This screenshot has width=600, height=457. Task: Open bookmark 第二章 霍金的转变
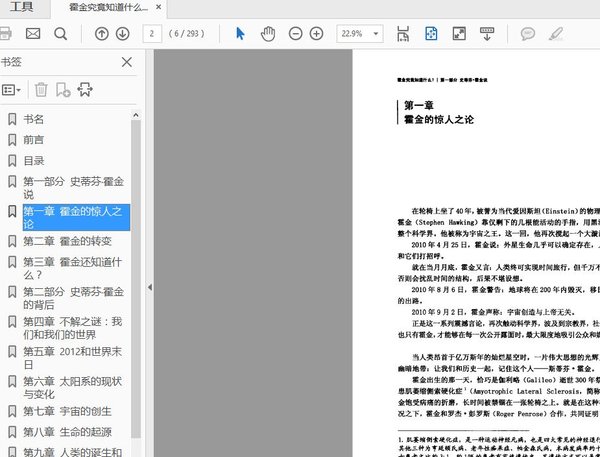67,241
